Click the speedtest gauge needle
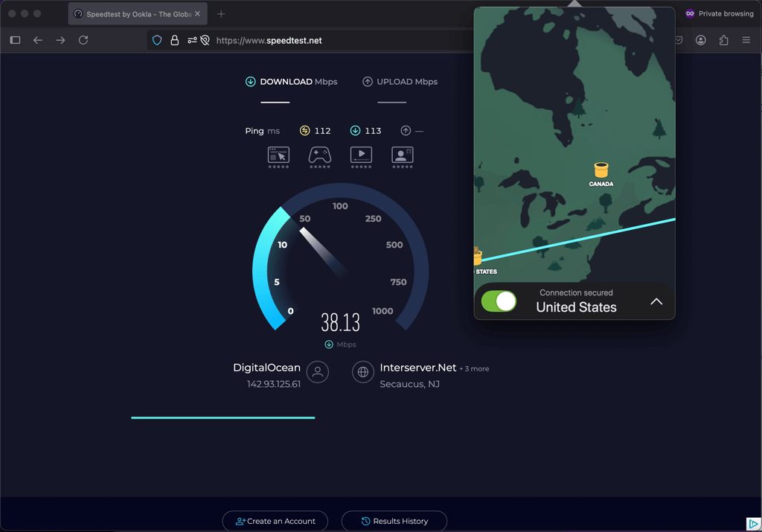Screen dimensions: 762x532 [x=323, y=252]
